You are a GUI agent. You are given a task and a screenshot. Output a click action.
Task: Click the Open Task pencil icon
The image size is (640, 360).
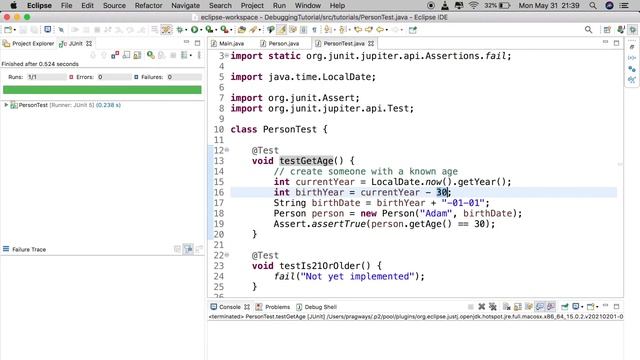pyautogui.click(x=253, y=30)
